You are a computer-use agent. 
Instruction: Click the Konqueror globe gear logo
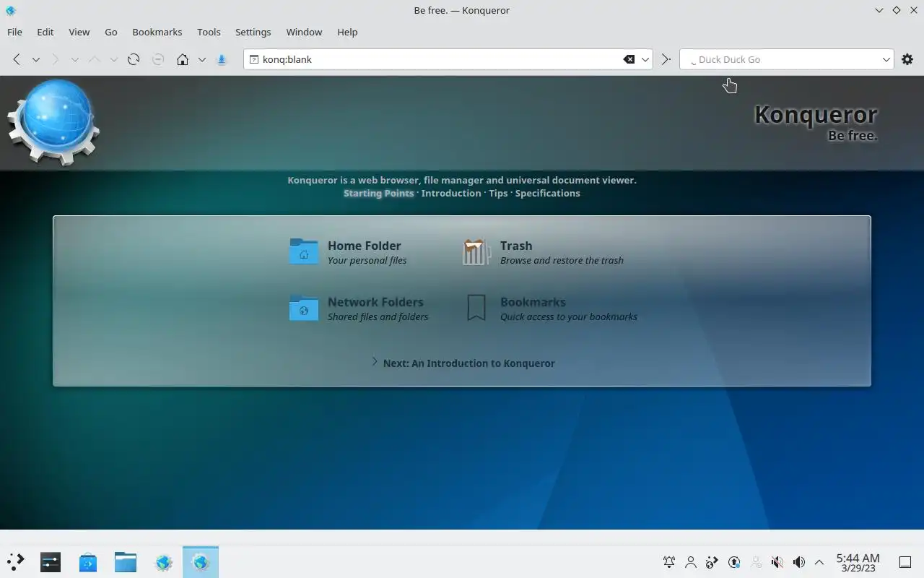(x=54, y=122)
